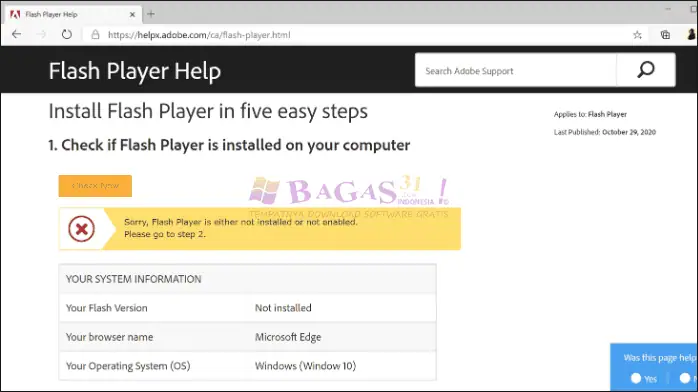Click the 'Microsoft Edge' value
The width and height of the screenshot is (698, 392).
[x=288, y=337]
